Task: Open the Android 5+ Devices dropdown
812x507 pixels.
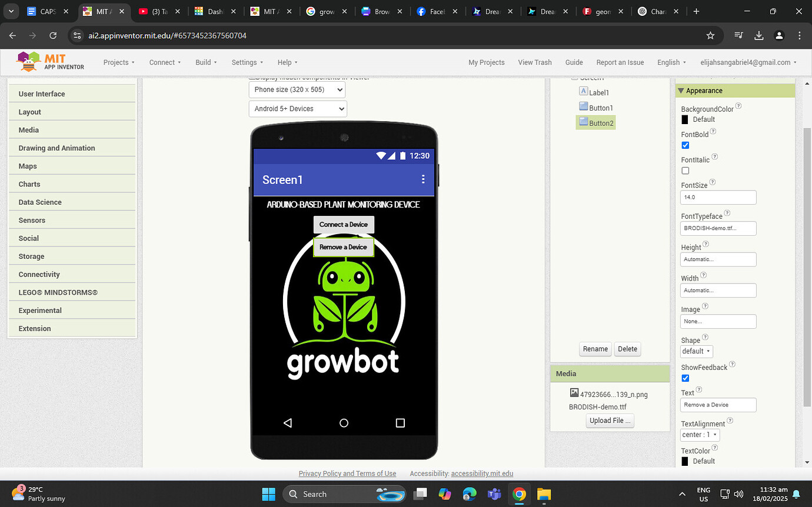Action: pos(297,108)
